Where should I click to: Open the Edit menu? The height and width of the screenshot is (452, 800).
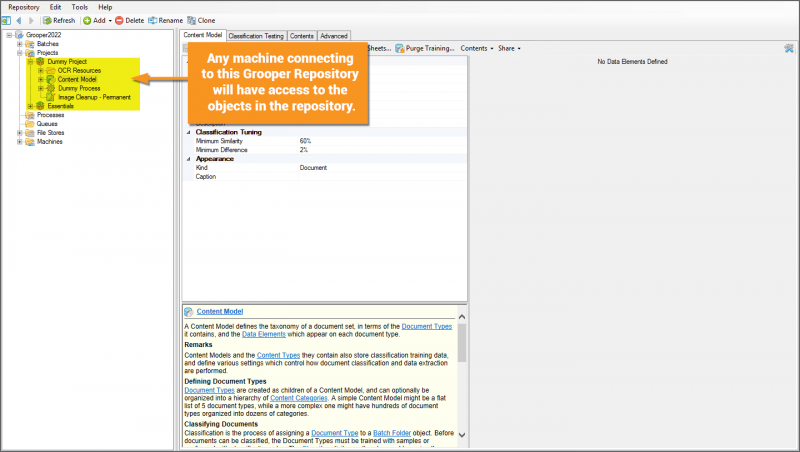55,7
